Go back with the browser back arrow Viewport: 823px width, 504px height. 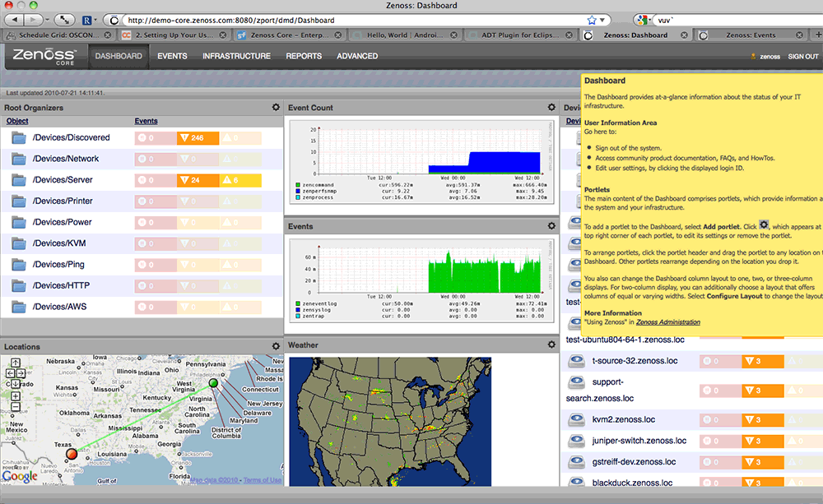pos(14,20)
